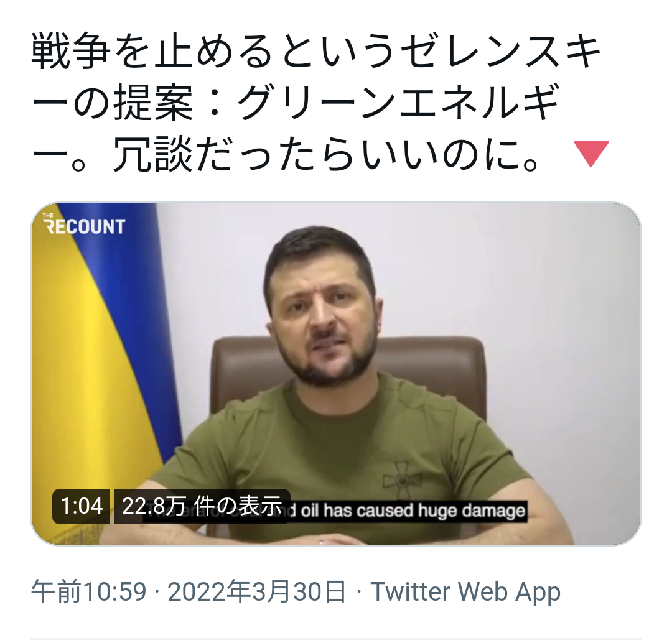The width and height of the screenshot is (672, 643).
Task: Click the subtitle 'oil has caused huge damage'
Action: point(413,511)
